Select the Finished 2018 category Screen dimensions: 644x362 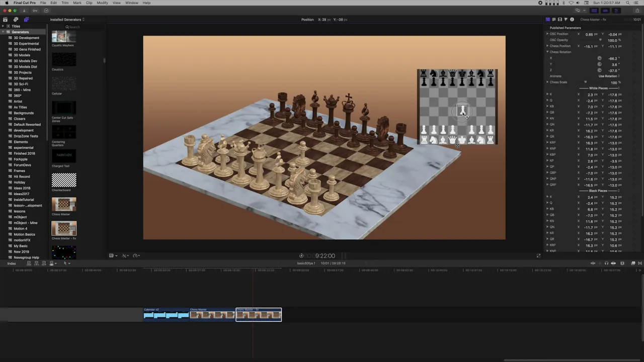point(24,153)
